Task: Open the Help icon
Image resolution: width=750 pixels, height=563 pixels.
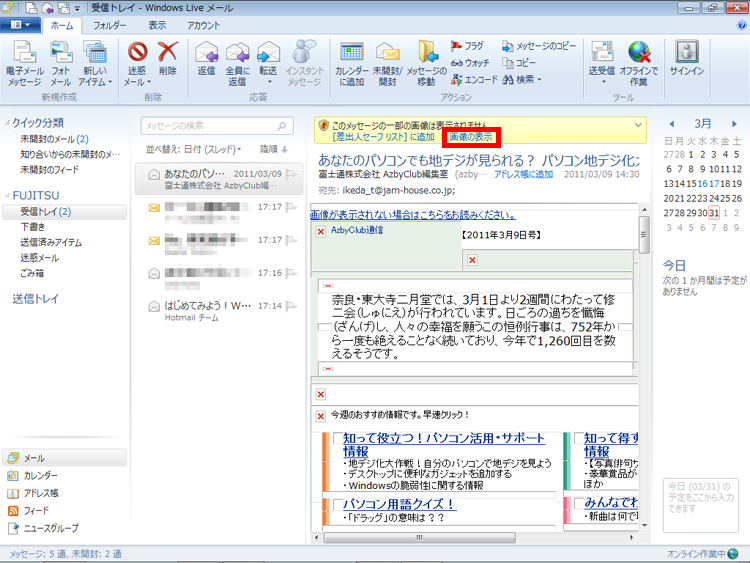Action: 742,25
